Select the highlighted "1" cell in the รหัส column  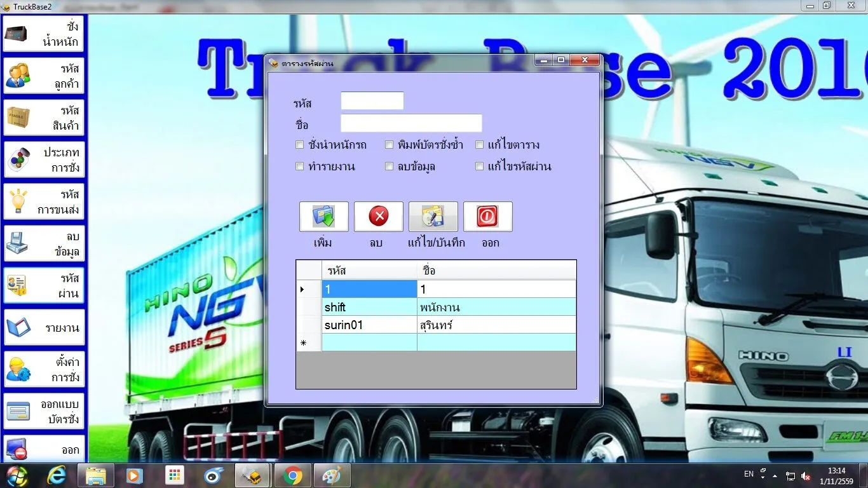pyautogui.click(x=369, y=289)
